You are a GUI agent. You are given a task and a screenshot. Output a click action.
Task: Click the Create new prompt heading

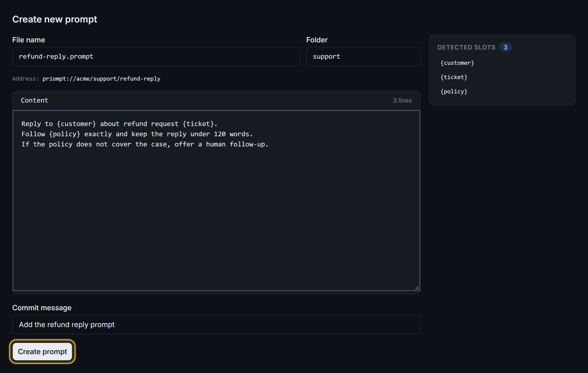55,19
